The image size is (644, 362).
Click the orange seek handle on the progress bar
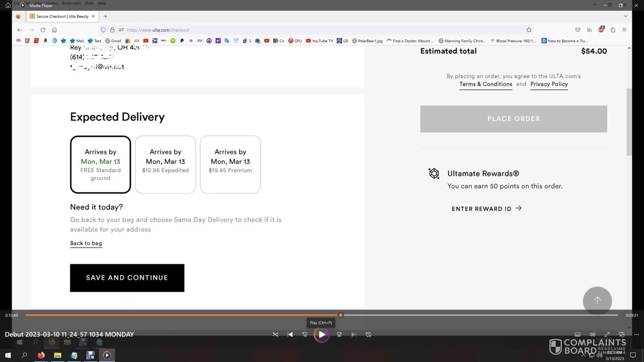pos(340,315)
